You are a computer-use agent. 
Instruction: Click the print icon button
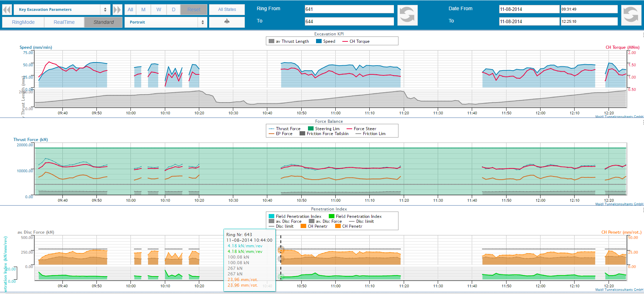point(227,22)
